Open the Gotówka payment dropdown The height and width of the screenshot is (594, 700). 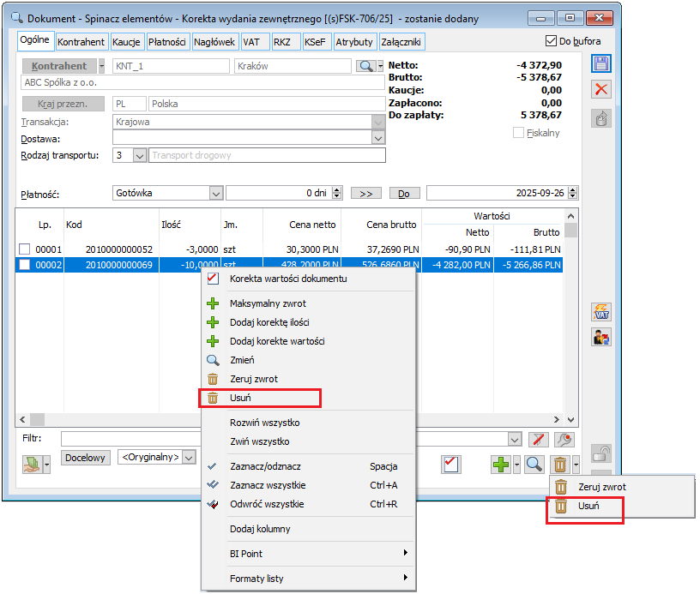click(215, 194)
